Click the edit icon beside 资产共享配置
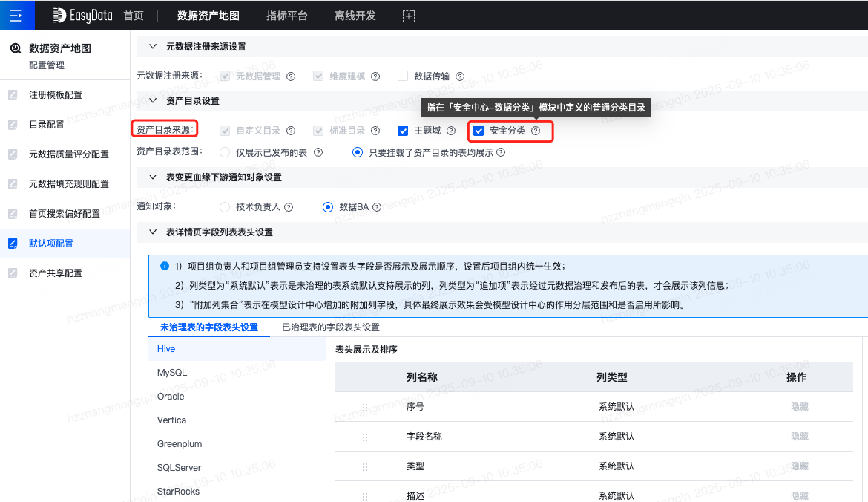The image size is (868, 502). 13,273
